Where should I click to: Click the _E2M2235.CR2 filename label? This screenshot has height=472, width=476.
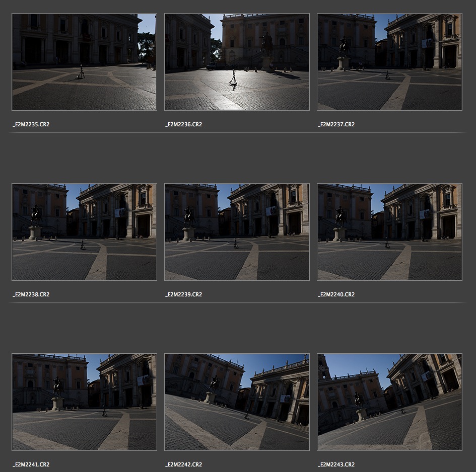pyautogui.click(x=31, y=124)
